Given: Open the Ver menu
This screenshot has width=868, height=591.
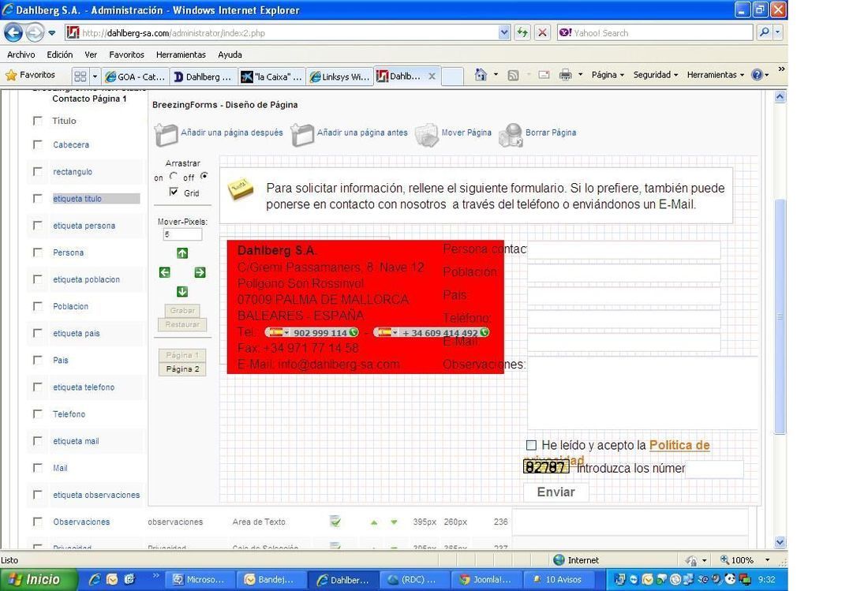Looking at the screenshot, I should (x=91, y=54).
